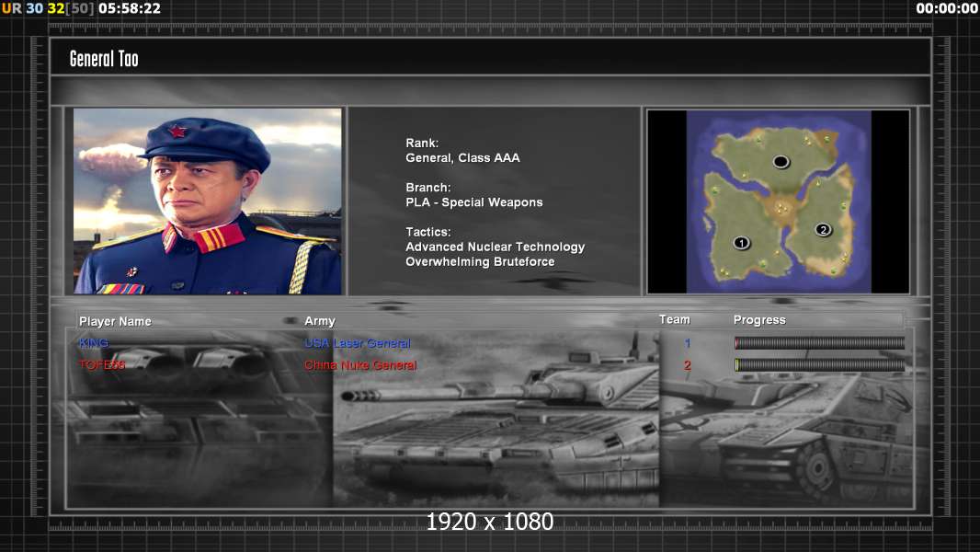Click the Team column header
The height and width of the screenshot is (552, 980).
[x=674, y=319]
